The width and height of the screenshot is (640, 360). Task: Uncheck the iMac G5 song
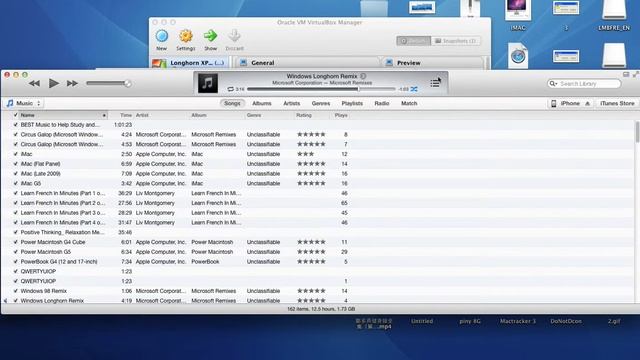pos(16,183)
